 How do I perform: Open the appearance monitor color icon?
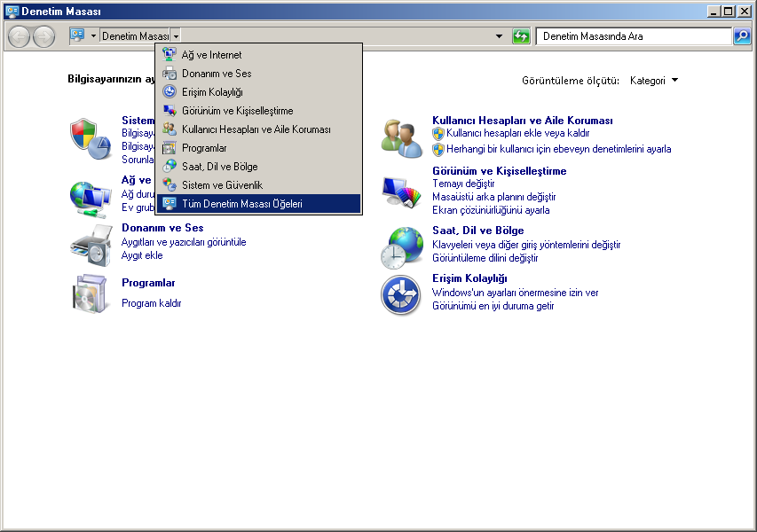click(x=402, y=192)
